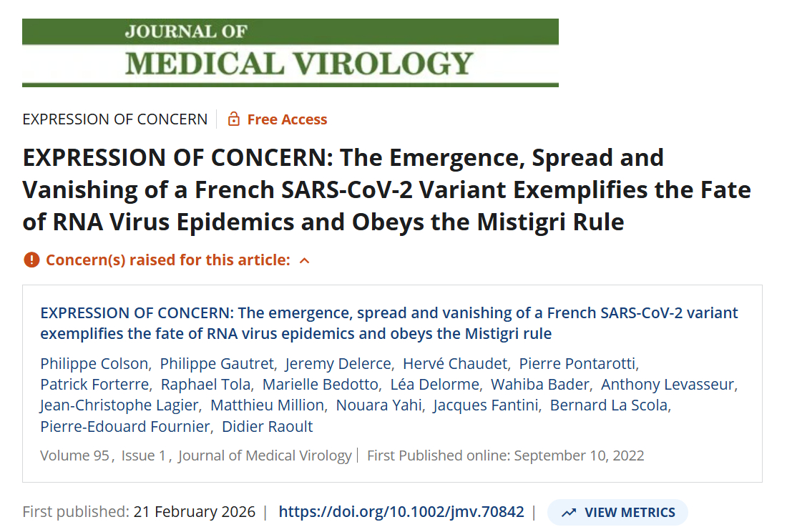Click author Philippe Colson
Image resolution: width=787 pixels, height=532 pixels.
click(x=93, y=363)
